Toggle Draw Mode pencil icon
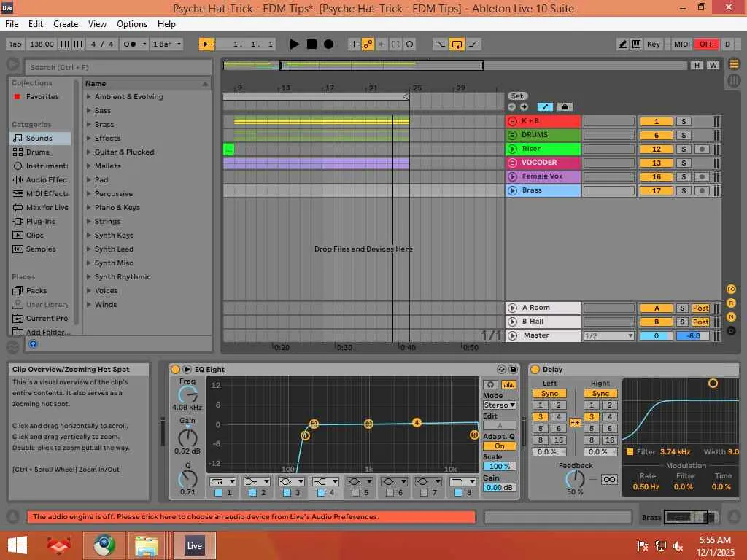747x560 pixels. click(623, 44)
